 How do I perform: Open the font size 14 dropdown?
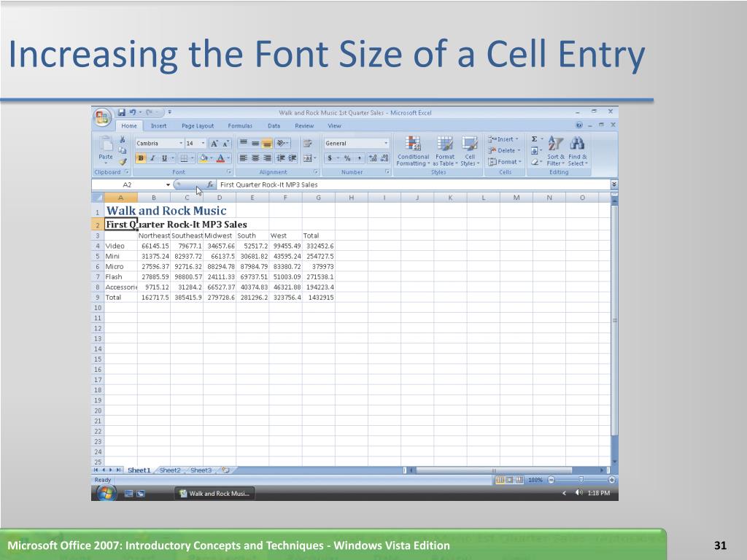pos(203,144)
